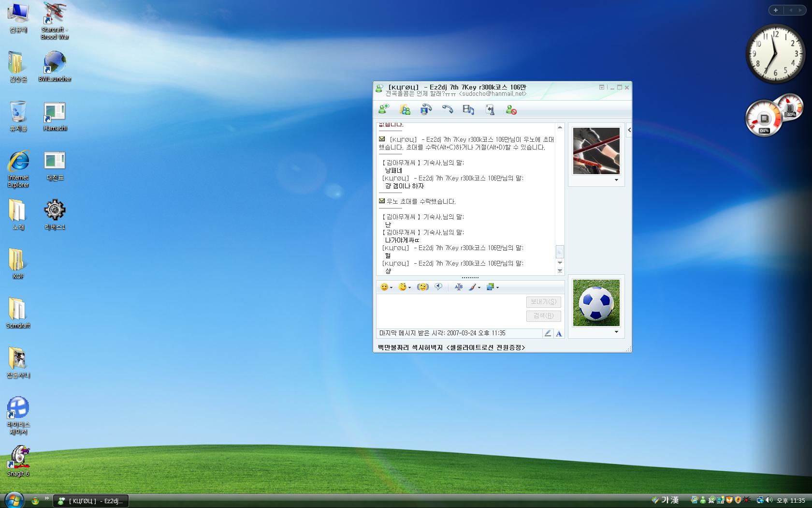This screenshot has width=812, height=508.
Task: Click the CPU meter gadget dial
Action: coord(764,118)
